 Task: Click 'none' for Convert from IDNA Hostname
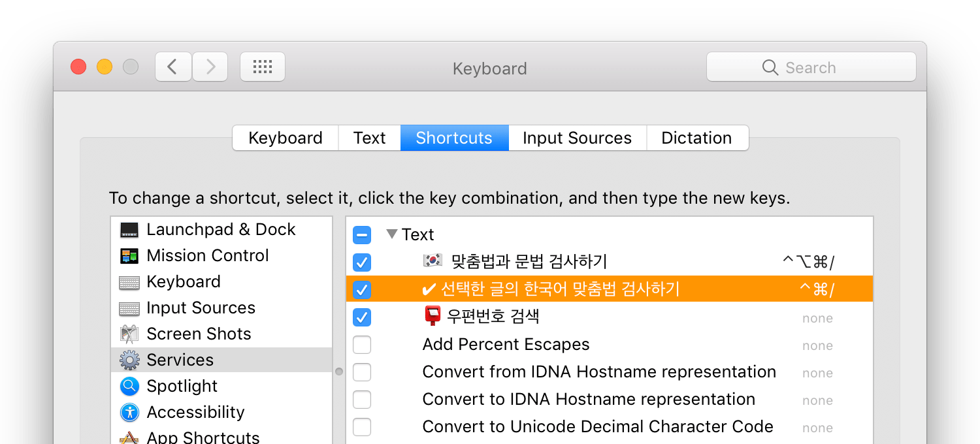817,373
